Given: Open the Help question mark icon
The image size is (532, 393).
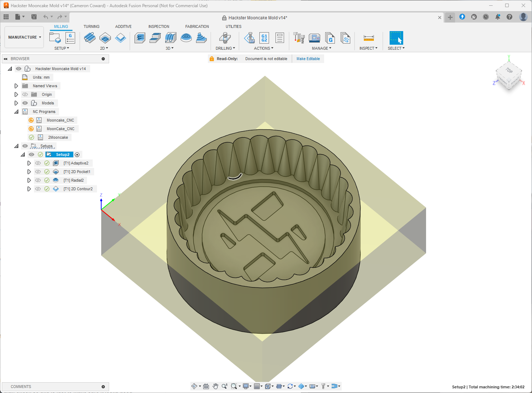Looking at the screenshot, I should [x=509, y=17].
